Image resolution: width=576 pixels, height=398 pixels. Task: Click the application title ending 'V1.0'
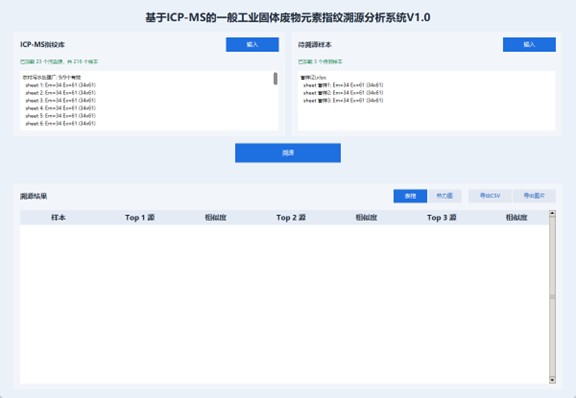click(x=288, y=17)
